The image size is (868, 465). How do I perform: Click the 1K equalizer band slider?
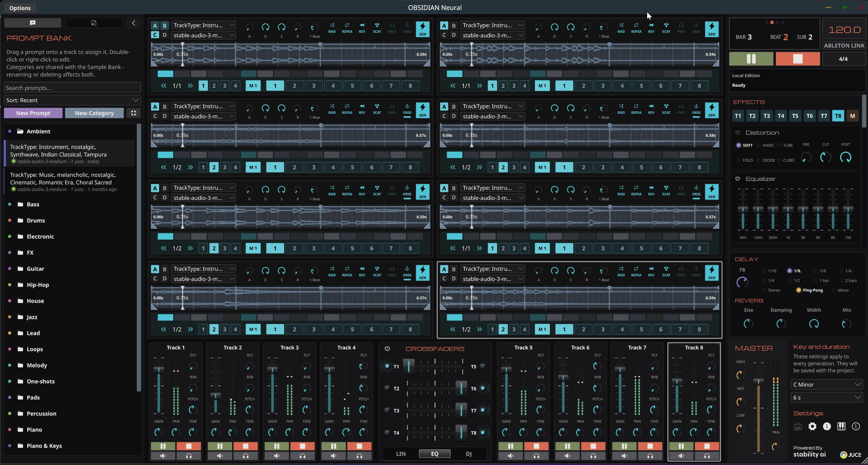coord(788,209)
